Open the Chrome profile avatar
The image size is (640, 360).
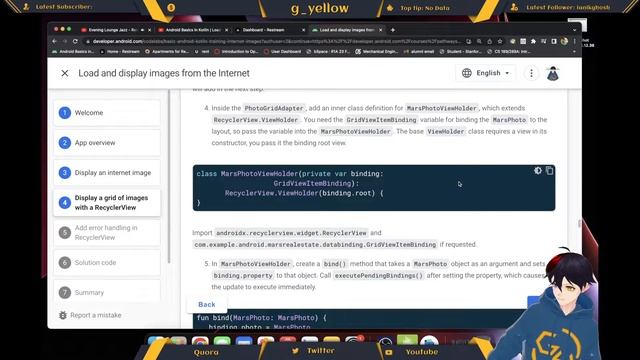pyautogui.click(x=564, y=41)
